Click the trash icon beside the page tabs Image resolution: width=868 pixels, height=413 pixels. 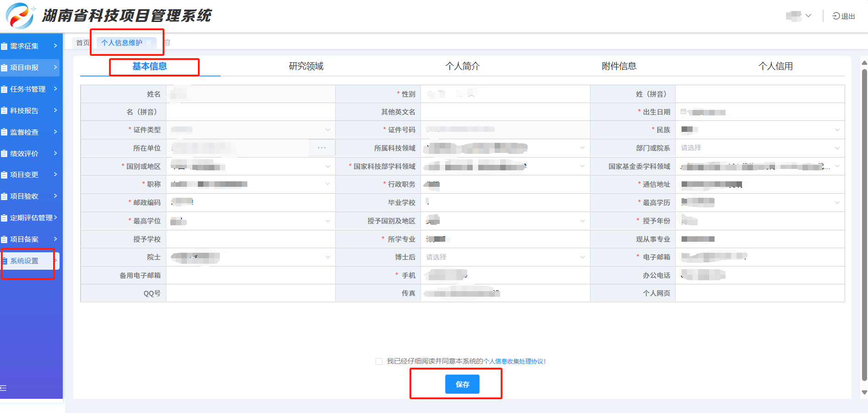pyautogui.click(x=168, y=43)
